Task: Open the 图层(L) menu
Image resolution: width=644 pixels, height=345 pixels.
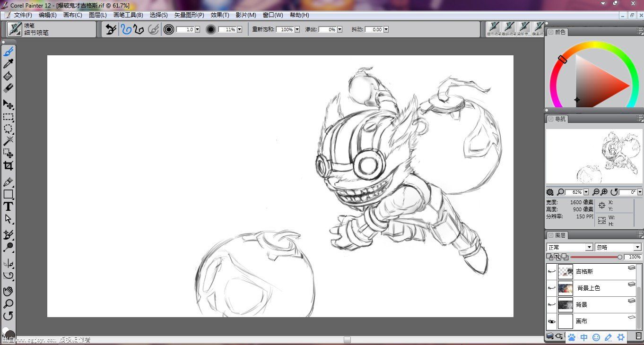Action: pos(98,15)
